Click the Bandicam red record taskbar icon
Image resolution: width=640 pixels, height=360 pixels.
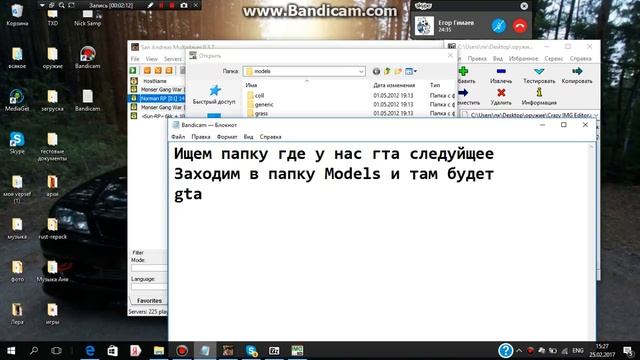tap(182, 350)
